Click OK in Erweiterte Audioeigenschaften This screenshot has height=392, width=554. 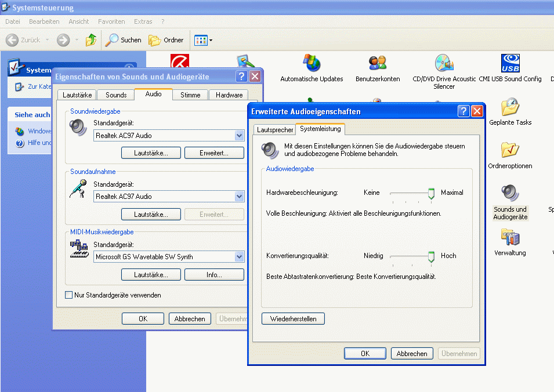point(365,354)
